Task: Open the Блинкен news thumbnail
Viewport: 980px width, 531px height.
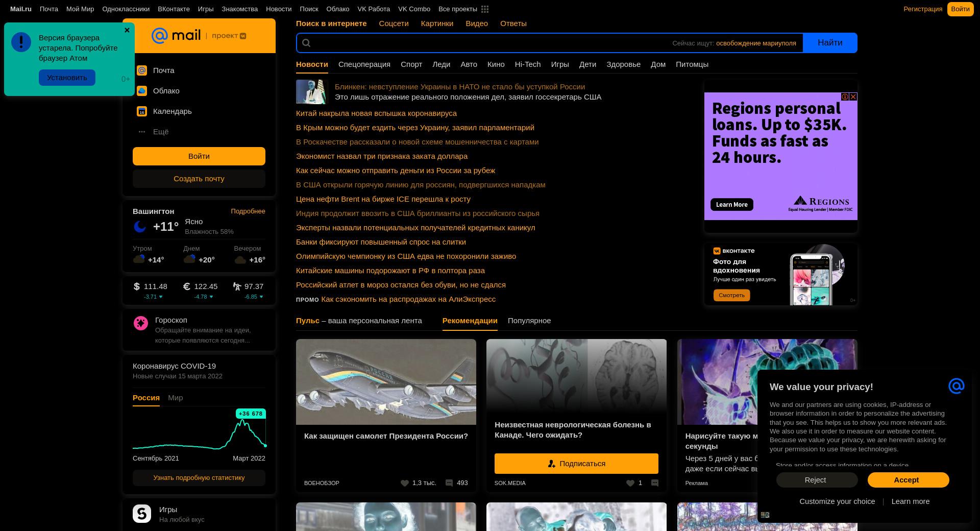Action: [x=311, y=92]
